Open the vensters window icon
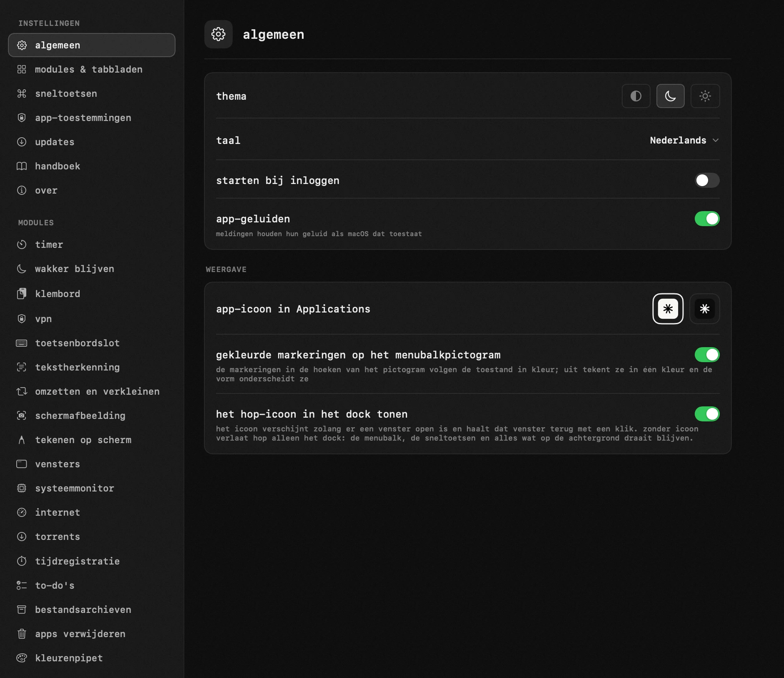784x678 pixels. 22,464
